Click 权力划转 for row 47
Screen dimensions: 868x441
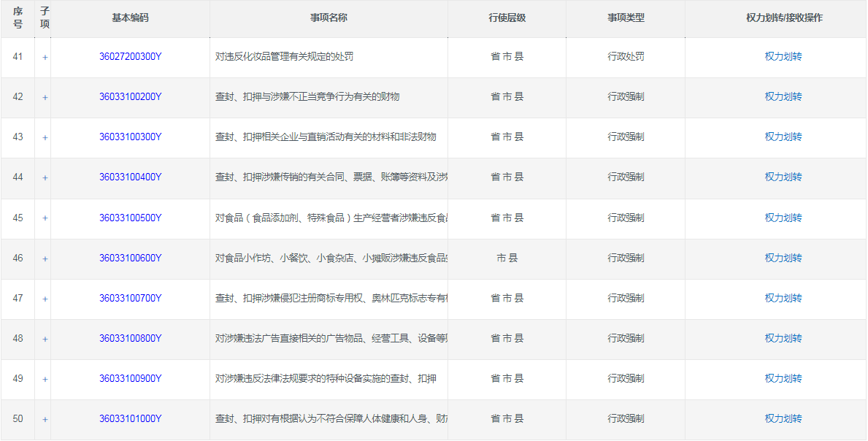click(x=783, y=298)
